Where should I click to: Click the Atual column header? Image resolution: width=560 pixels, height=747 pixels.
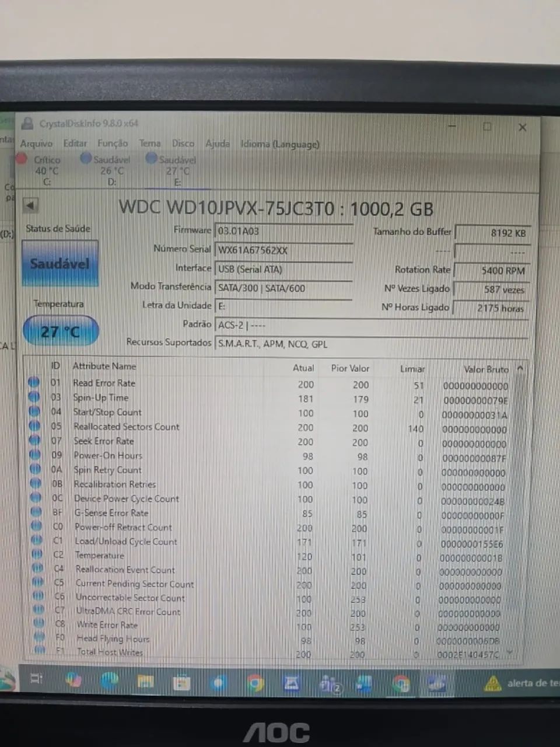click(x=303, y=368)
